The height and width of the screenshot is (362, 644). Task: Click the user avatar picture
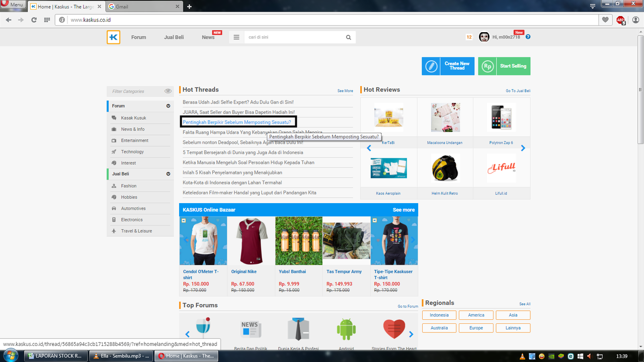pyautogui.click(x=484, y=37)
